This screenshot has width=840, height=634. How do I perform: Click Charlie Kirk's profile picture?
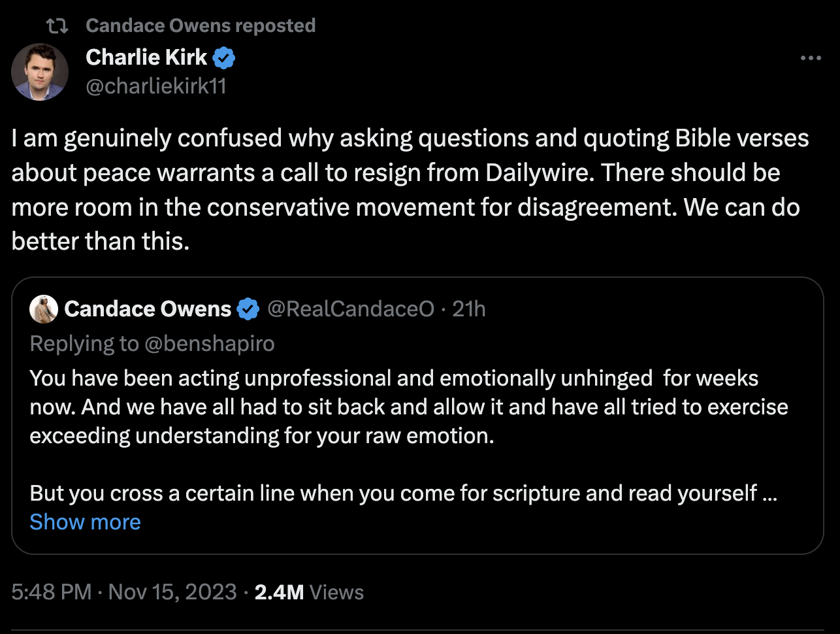coord(40,72)
